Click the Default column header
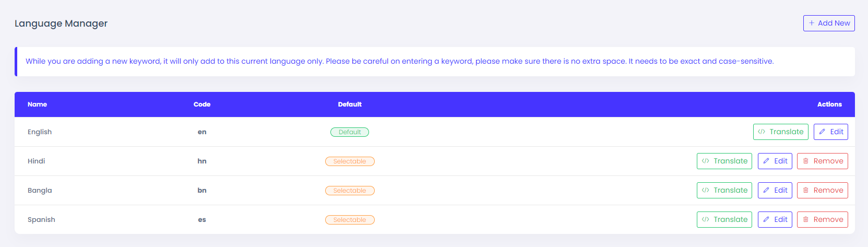Image resolution: width=868 pixels, height=247 pixels. click(x=350, y=104)
